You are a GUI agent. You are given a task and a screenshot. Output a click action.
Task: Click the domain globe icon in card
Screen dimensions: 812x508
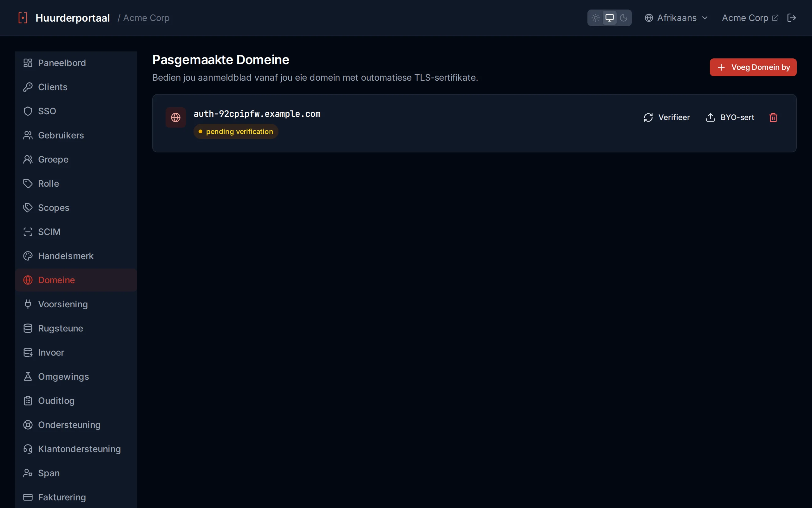(175, 117)
